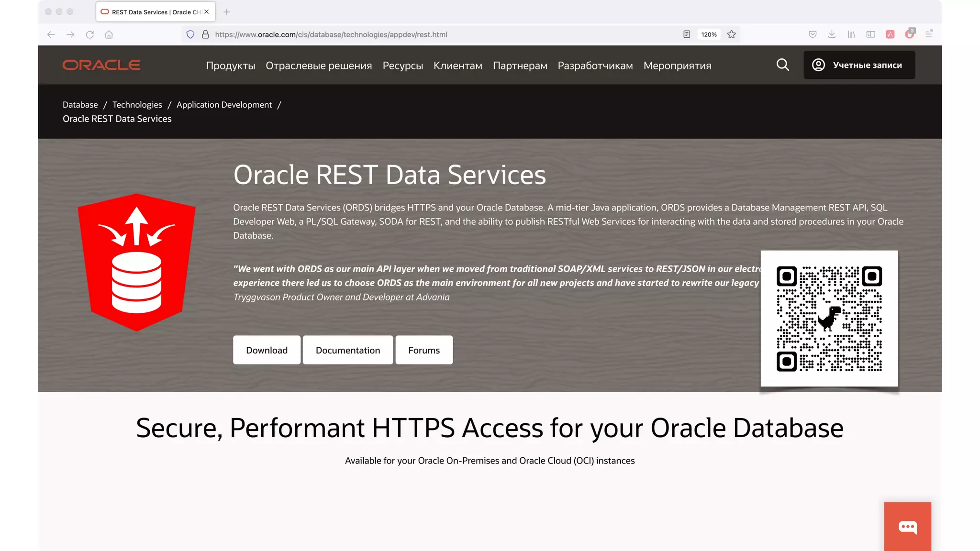This screenshot has height=551, width=980.
Task: Open the Партнерам menu
Action: [x=520, y=66]
